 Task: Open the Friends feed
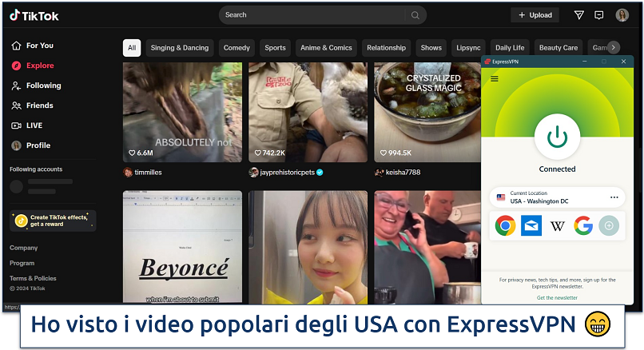pyautogui.click(x=33, y=105)
